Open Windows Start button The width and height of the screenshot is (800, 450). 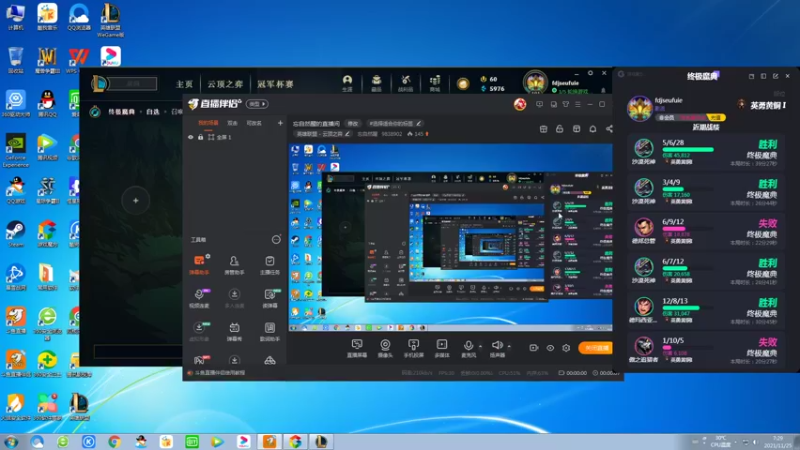tap(11, 441)
